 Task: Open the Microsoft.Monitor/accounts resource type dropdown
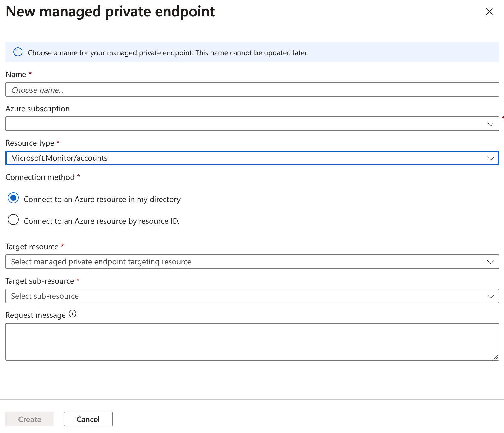pos(242,158)
